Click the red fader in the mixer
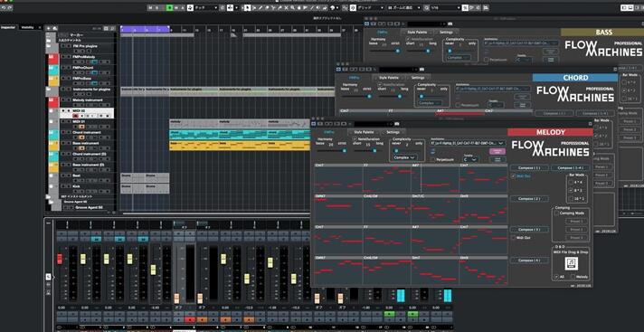Image resolution: width=644 pixels, height=332 pixels. click(x=60, y=259)
